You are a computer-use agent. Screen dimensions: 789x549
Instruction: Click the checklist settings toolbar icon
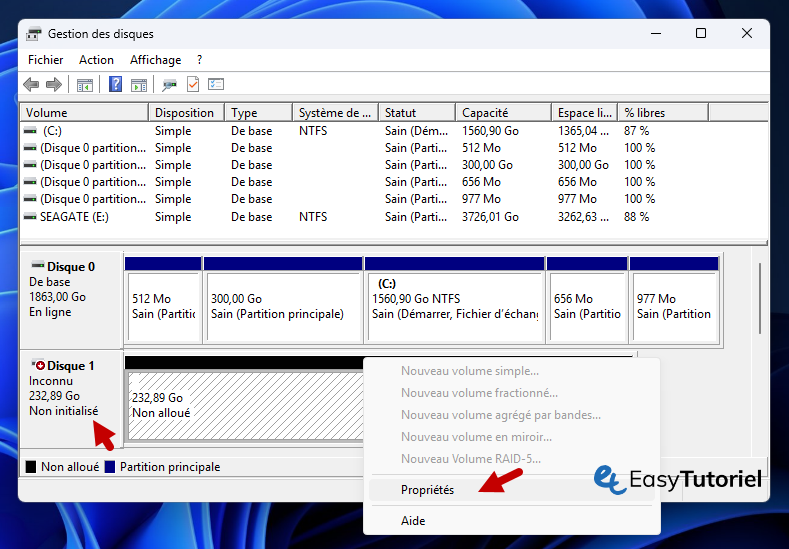216,85
